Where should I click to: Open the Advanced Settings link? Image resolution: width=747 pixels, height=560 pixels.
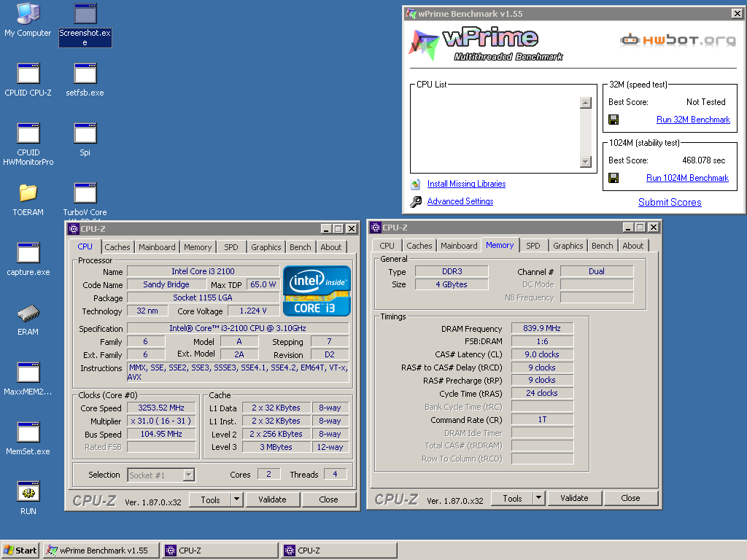[460, 201]
